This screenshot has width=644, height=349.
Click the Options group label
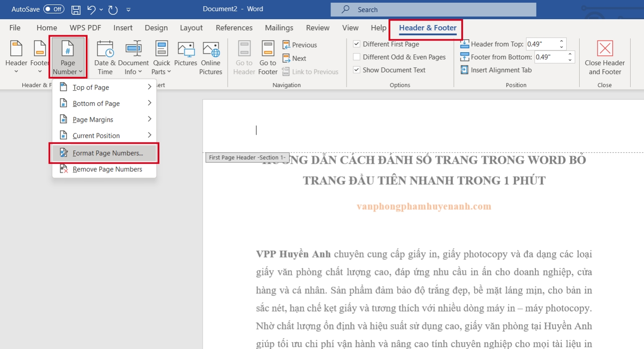coord(400,85)
